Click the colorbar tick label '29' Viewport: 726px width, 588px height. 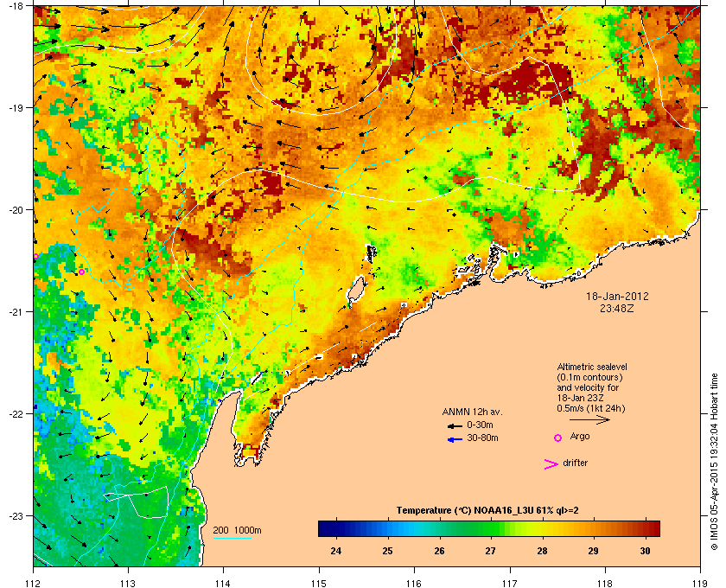tap(593, 551)
